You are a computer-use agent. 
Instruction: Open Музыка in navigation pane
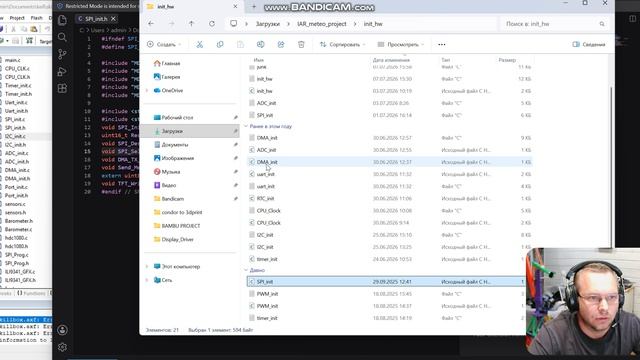coord(171,172)
